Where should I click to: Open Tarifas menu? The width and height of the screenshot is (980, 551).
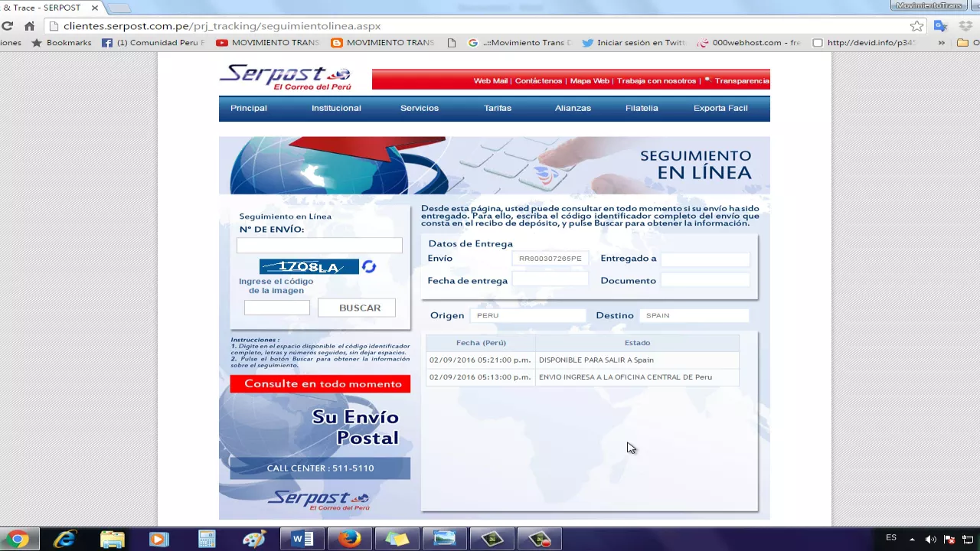(498, 108)
